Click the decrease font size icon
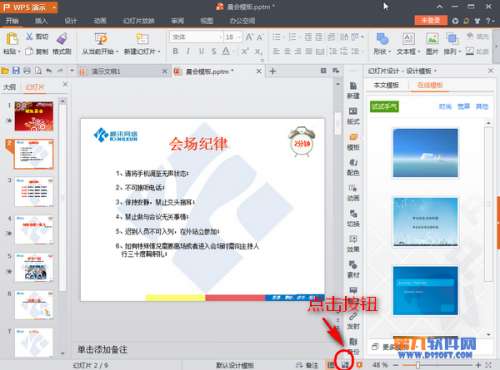 pyautogui.click(x=260, y=37)
